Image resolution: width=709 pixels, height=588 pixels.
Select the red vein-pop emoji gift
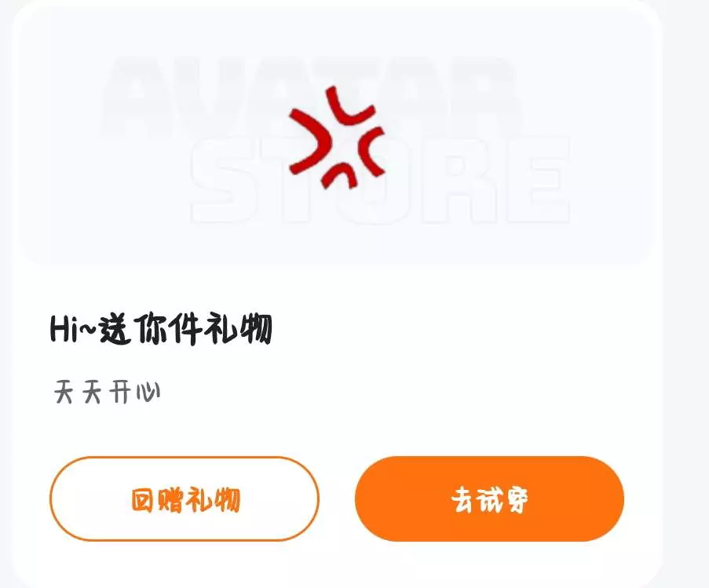(x=337, y=137)
